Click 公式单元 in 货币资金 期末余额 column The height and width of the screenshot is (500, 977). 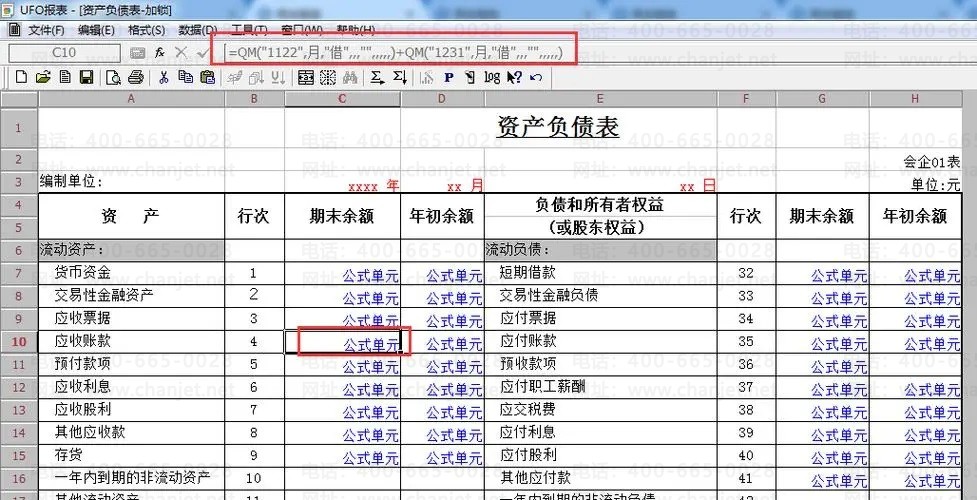(x=371, y=276)
